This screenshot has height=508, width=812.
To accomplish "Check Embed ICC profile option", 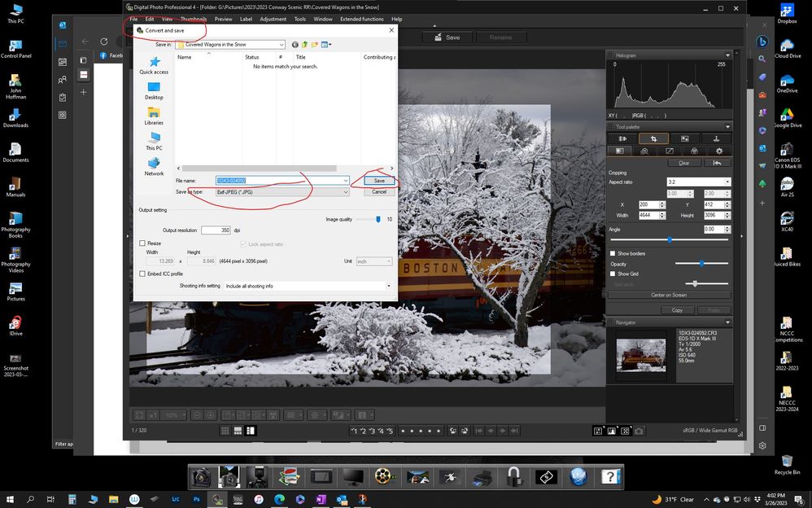I will (x=142, y=274).
